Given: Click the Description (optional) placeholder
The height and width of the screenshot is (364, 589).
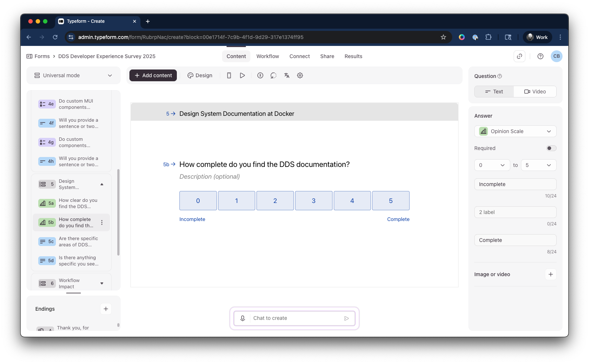Looking at the screenshot, I should click(x=210, y=176).
